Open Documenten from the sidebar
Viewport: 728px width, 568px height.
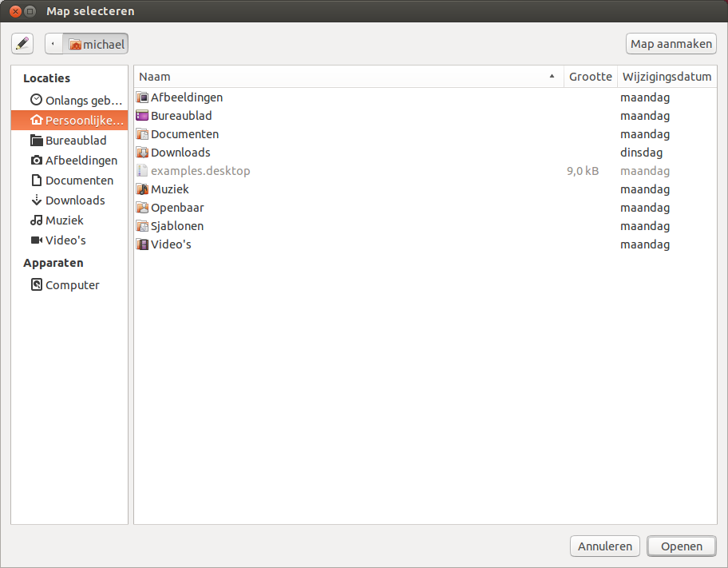(x=78, y=181)
